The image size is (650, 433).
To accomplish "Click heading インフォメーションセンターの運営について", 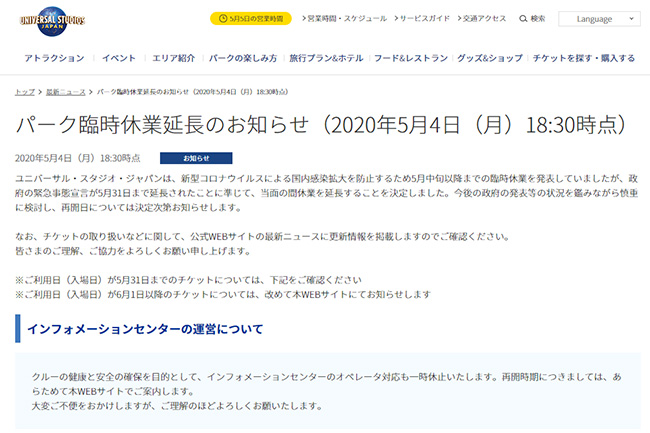I will (145, 329).
